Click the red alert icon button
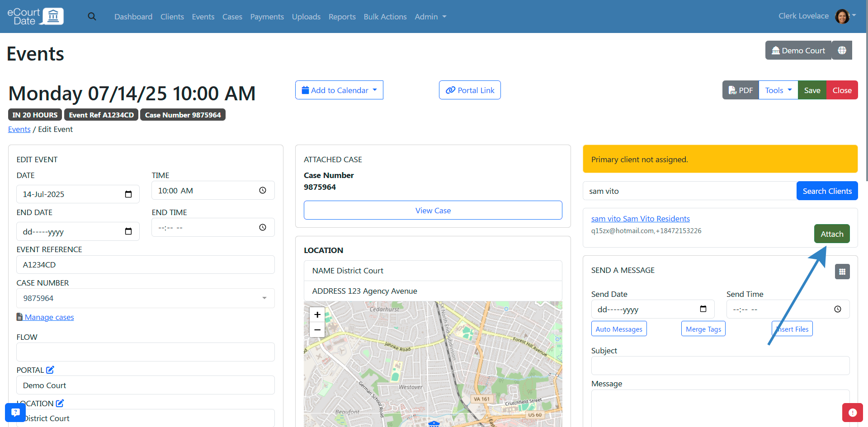Viewport: 868px width, 427px height. click(x=853, y=412)
